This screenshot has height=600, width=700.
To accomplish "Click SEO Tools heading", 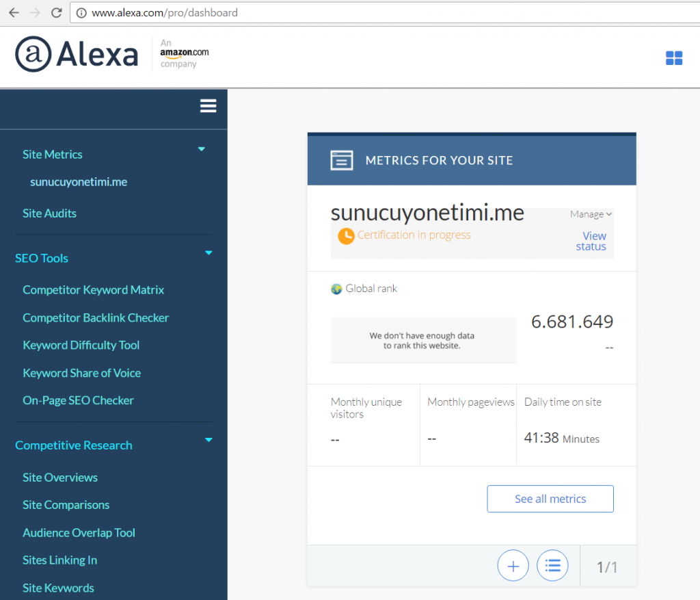I will pos(42,258).
